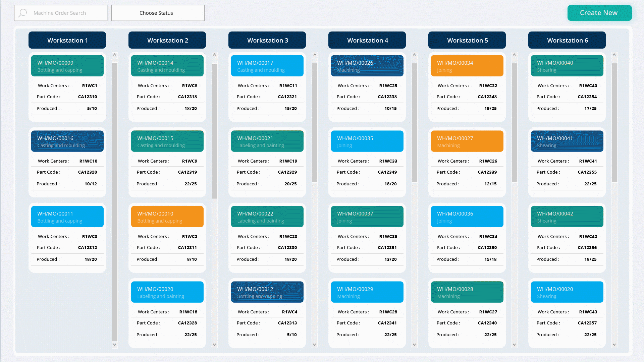Open order WH/MO/00017 card header

pos(267,66)
